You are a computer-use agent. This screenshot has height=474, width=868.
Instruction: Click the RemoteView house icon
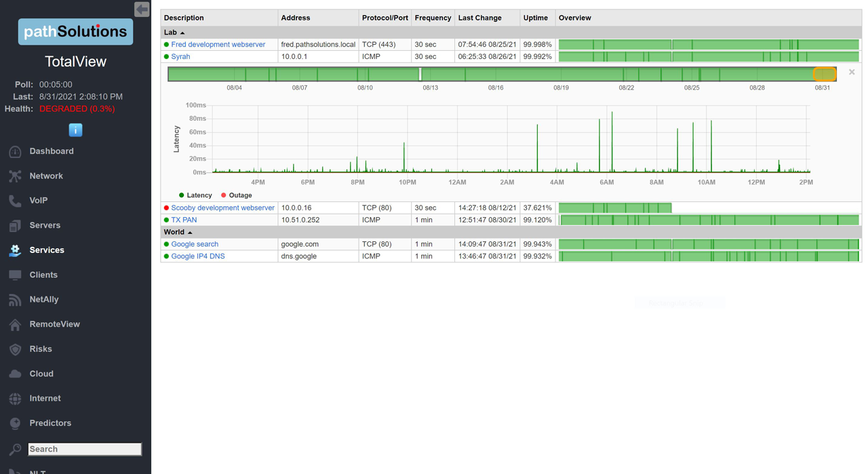(x=15, y=325)
